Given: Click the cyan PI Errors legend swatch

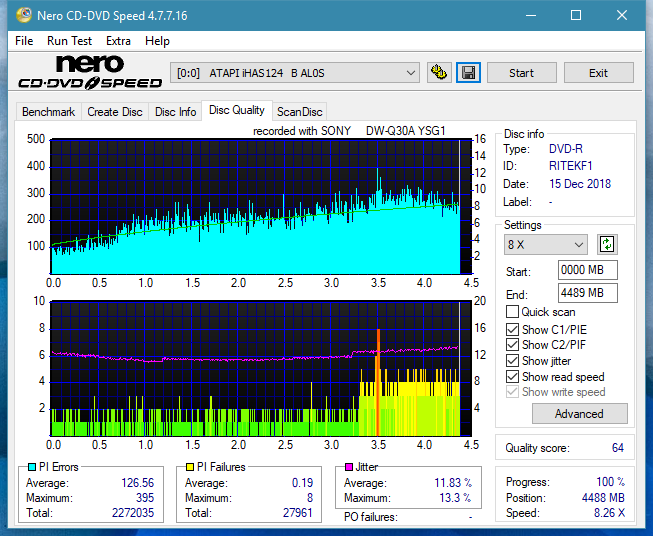Looking at the screenshot, I should pos(32,467).
